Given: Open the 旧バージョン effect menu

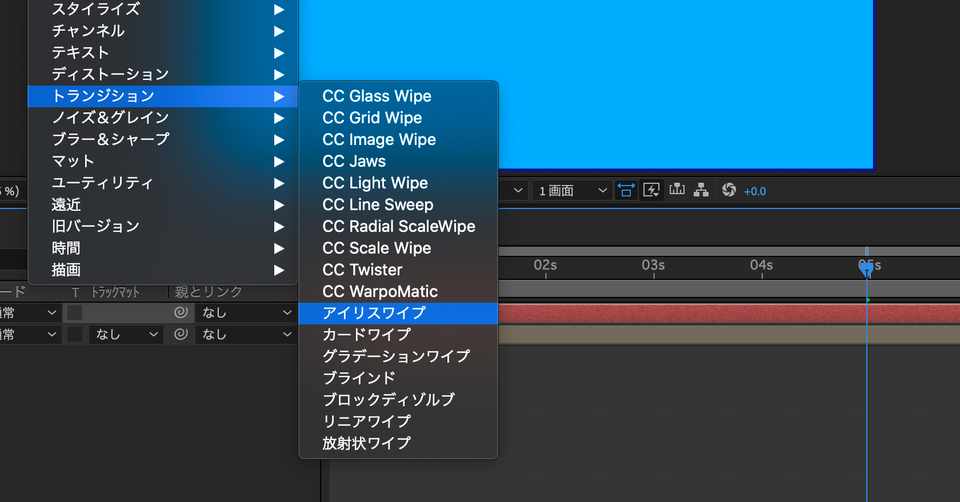Looking at the screenshot, I should click(163, 227).
